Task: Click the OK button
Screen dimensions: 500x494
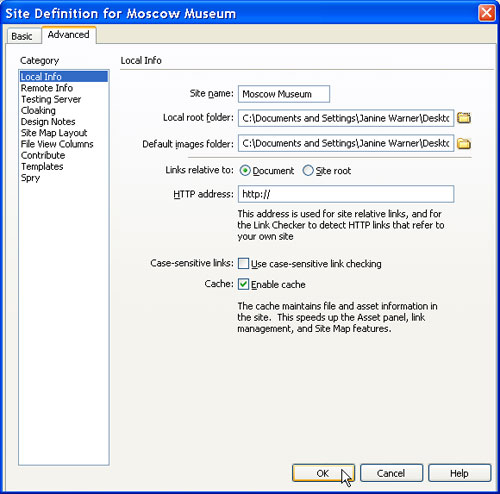Action: click(323, 473)
